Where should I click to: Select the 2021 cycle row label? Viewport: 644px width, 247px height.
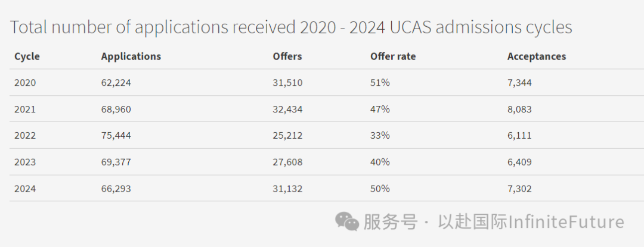(x=25, y=110)
